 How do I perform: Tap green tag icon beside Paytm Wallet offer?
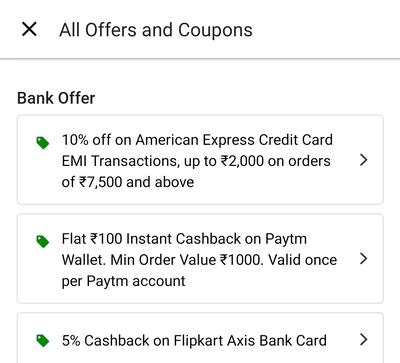coord(43,242)
